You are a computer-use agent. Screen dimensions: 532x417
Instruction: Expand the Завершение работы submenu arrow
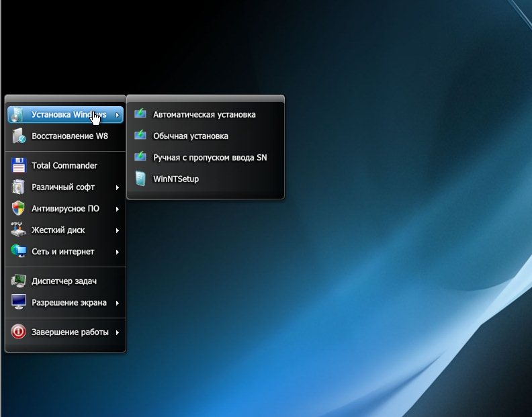[x=118, y=332]
